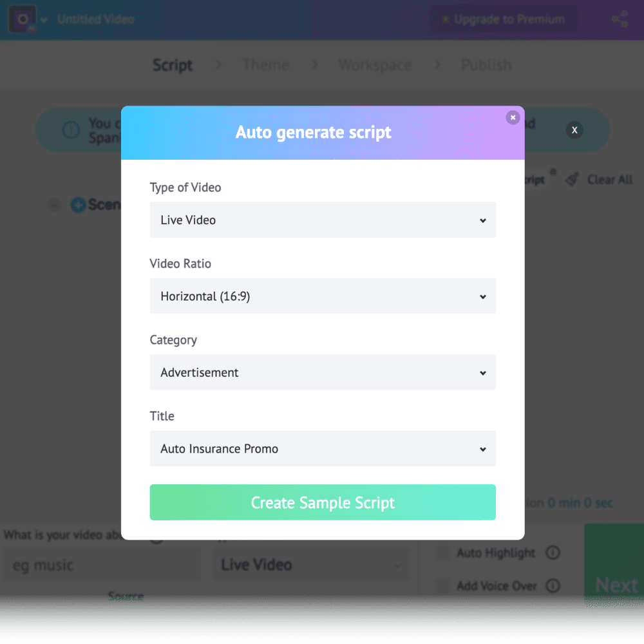Viewport: 644px width, 644px height.
Task: Switch to the Theme step
Action: 265,65
